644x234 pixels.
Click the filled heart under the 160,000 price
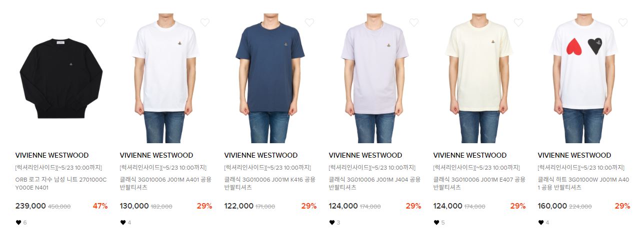(x=541, y=223)
